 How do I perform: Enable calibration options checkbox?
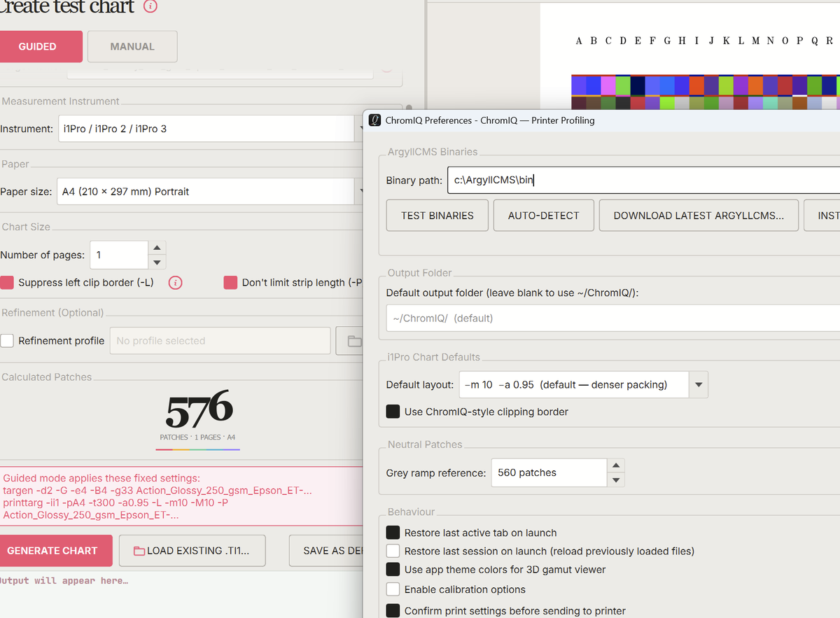(393, 589)
